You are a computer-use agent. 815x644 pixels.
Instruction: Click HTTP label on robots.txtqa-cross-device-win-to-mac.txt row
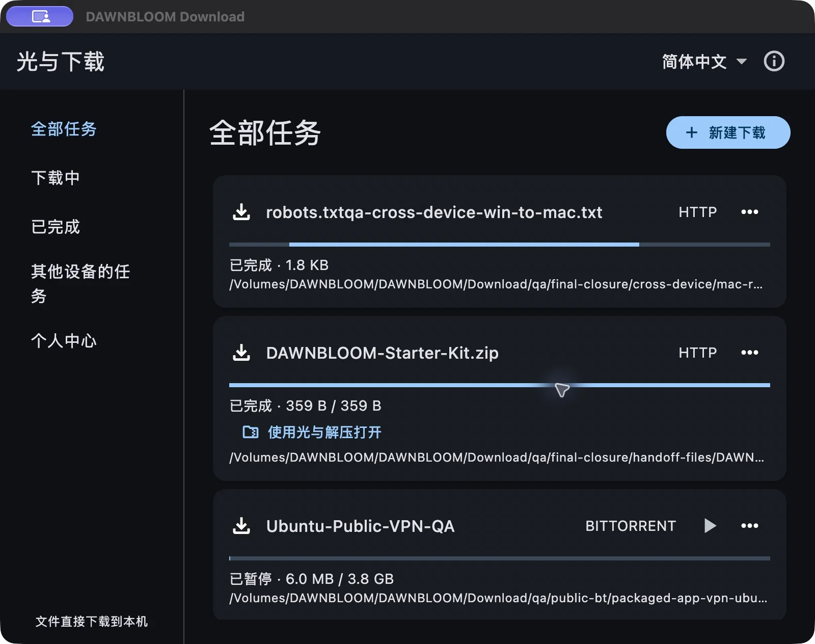697,212
